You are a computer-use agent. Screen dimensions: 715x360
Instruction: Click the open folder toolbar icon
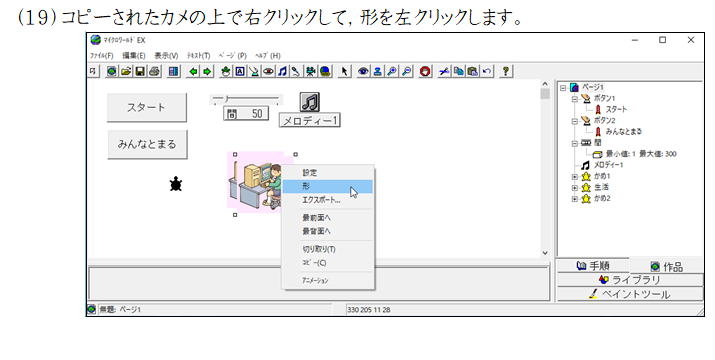[126, 71]
